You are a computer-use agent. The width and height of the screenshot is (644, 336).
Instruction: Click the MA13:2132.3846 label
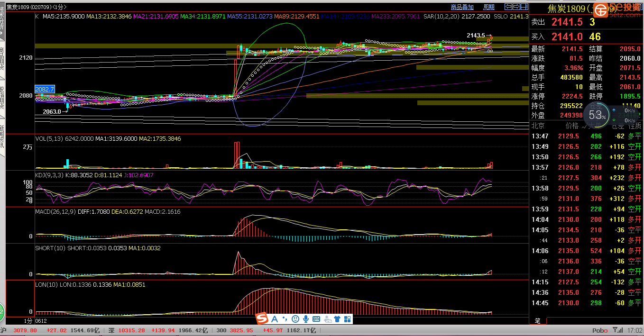tap(109, 16)
